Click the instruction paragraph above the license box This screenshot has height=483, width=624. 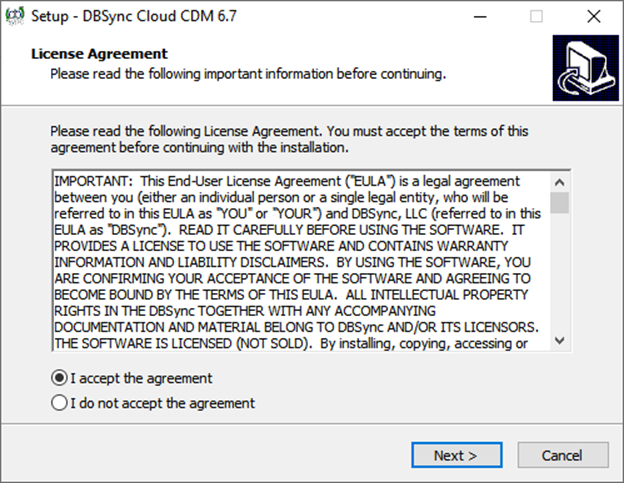coord(290,139)
